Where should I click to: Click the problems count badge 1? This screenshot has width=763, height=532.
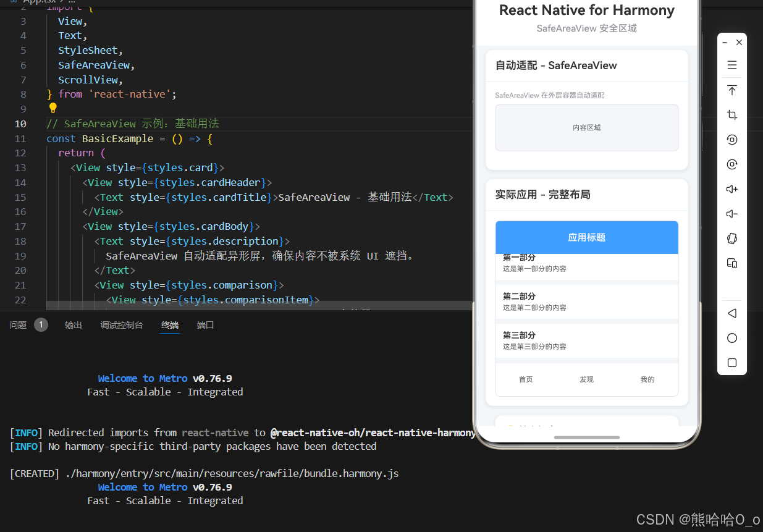click(41, 325)
